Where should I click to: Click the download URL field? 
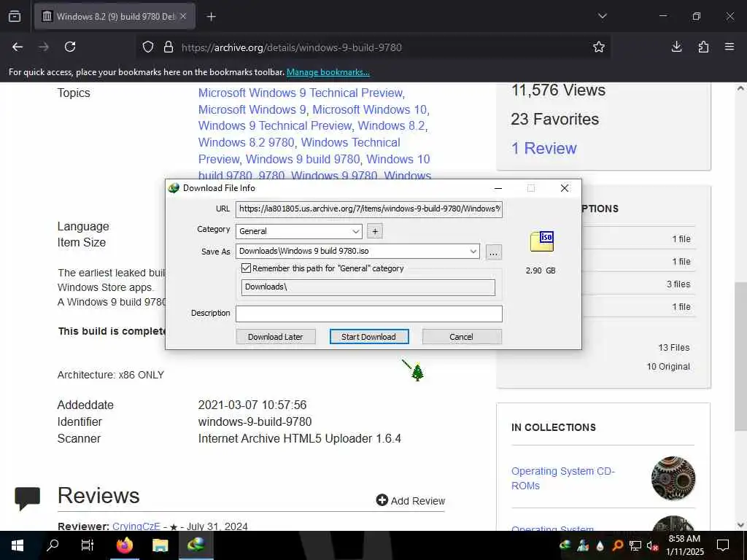(x=368, y=209)
